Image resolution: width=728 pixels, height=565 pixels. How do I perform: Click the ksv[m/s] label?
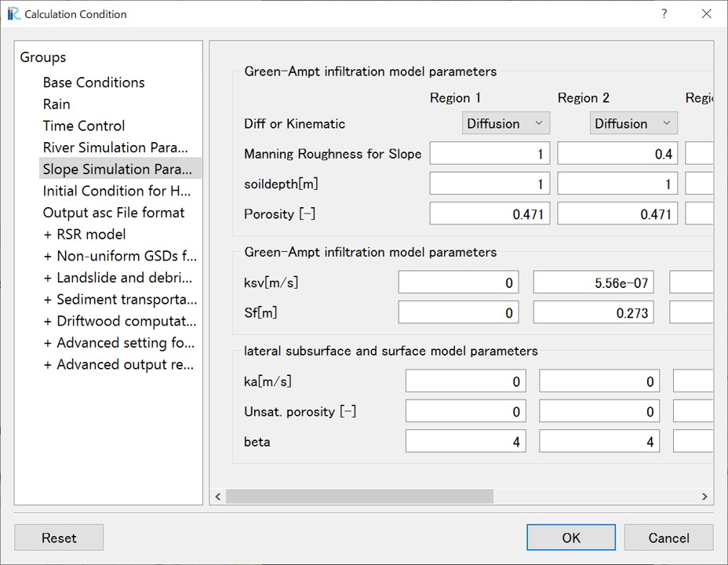point(271,282)
